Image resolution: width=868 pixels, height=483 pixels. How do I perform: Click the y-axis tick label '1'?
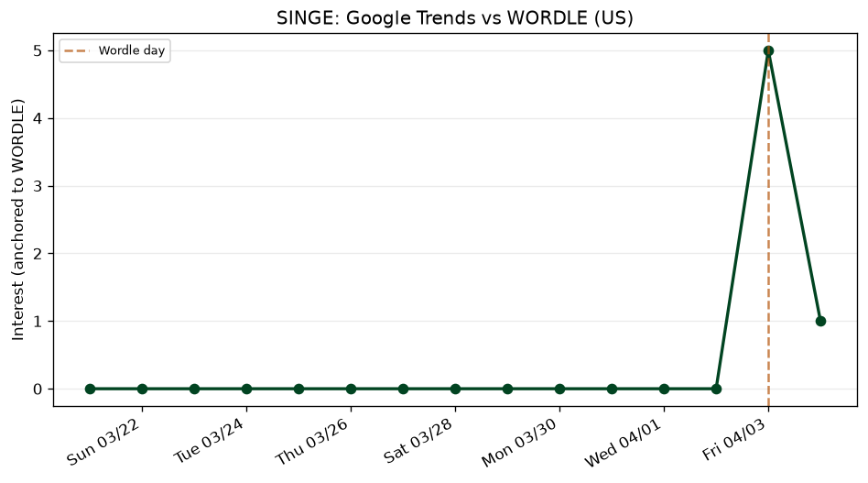38,322
